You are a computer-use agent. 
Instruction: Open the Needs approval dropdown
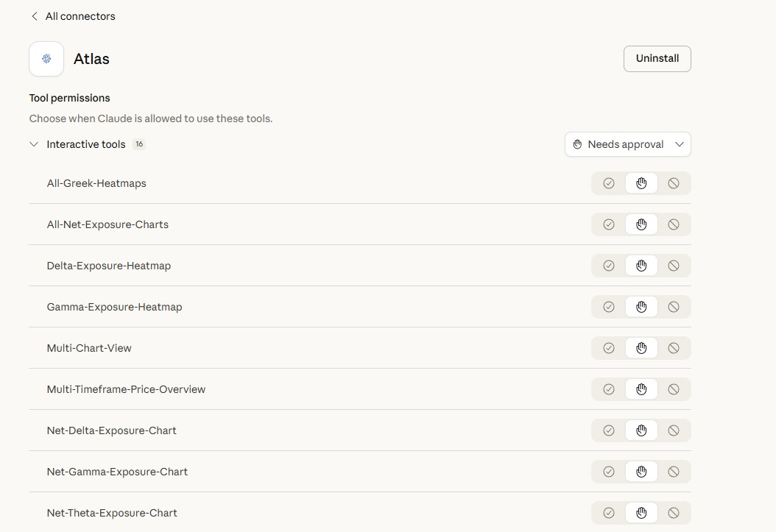pyautogui.click(x=627, y=144)
